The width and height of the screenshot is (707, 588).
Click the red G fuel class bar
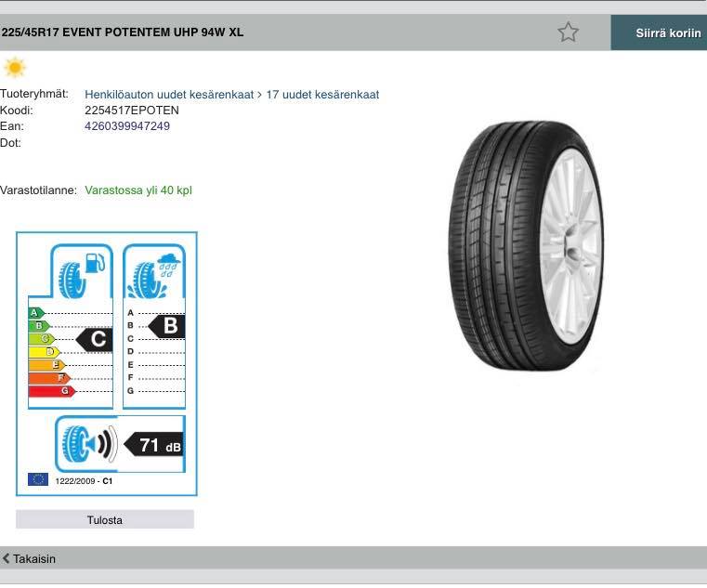(x=52, y=391)
